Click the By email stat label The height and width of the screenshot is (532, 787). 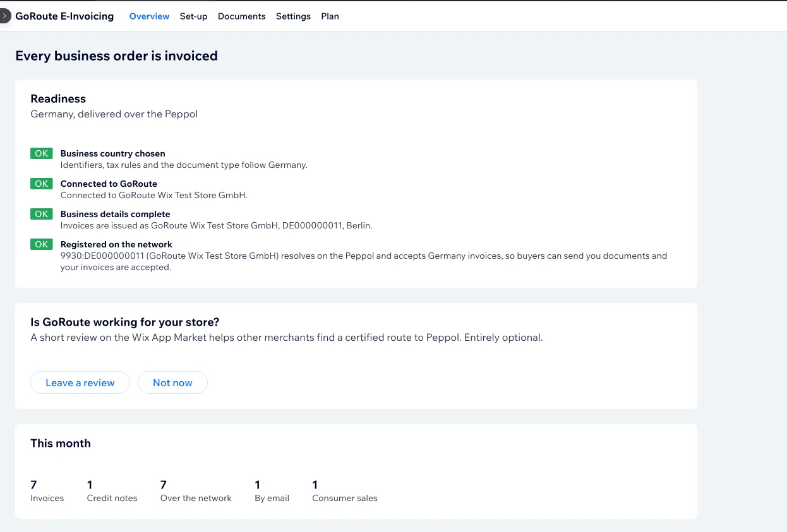coord(272,498)
